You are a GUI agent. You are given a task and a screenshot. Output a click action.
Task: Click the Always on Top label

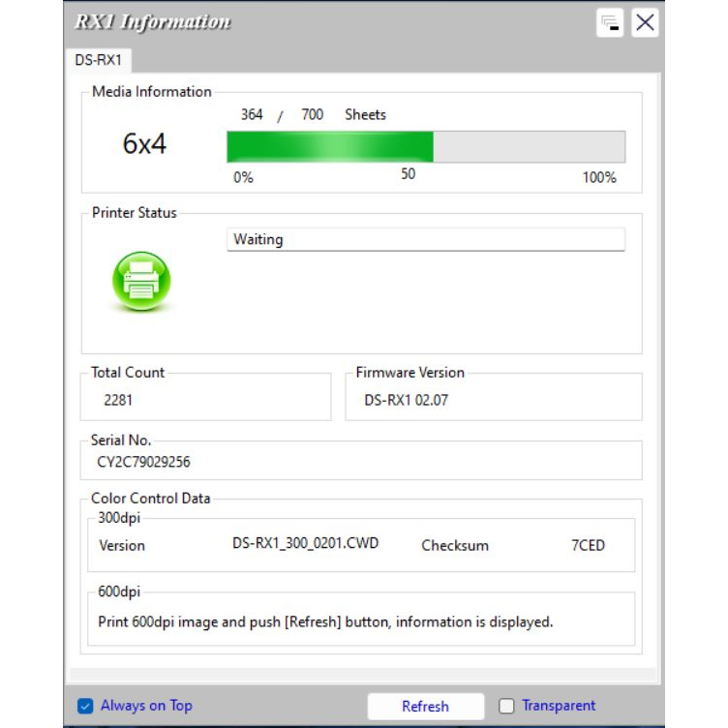tap(146, 706)
